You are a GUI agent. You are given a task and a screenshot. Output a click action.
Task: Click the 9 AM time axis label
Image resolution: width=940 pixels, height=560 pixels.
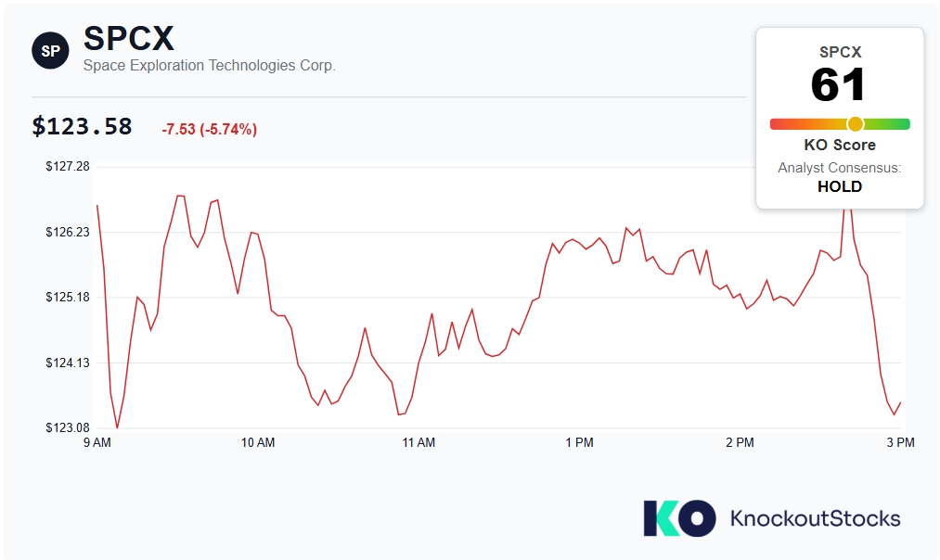[x=97, y=442]
